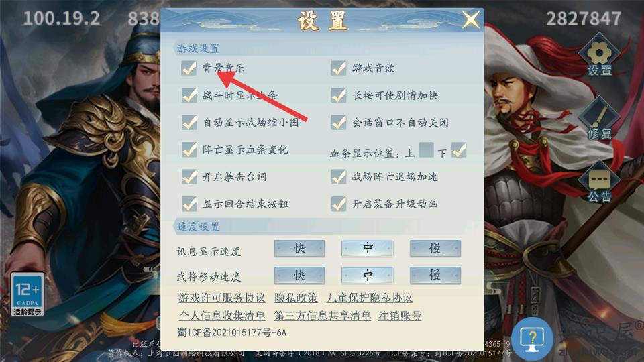Tap the 12+ CADPA age rating badge
The height and width of the screenshot is (362, 644).
[27, 294]
